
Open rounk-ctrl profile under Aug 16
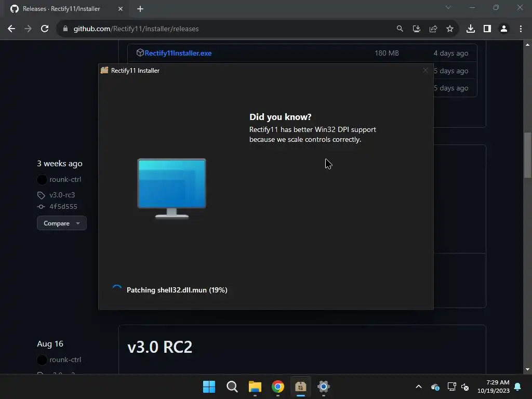pyautogui.click(x=65, y=360)
